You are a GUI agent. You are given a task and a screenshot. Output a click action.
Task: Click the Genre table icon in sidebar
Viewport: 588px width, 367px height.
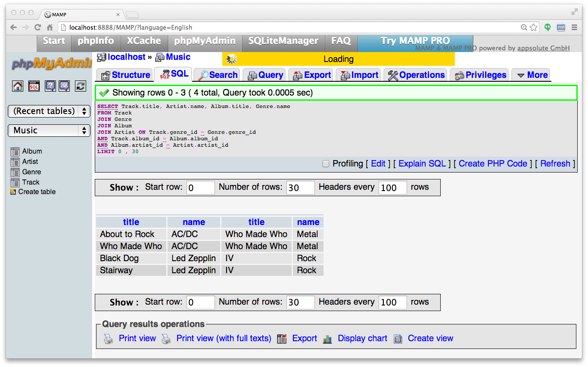coord(15,172)
